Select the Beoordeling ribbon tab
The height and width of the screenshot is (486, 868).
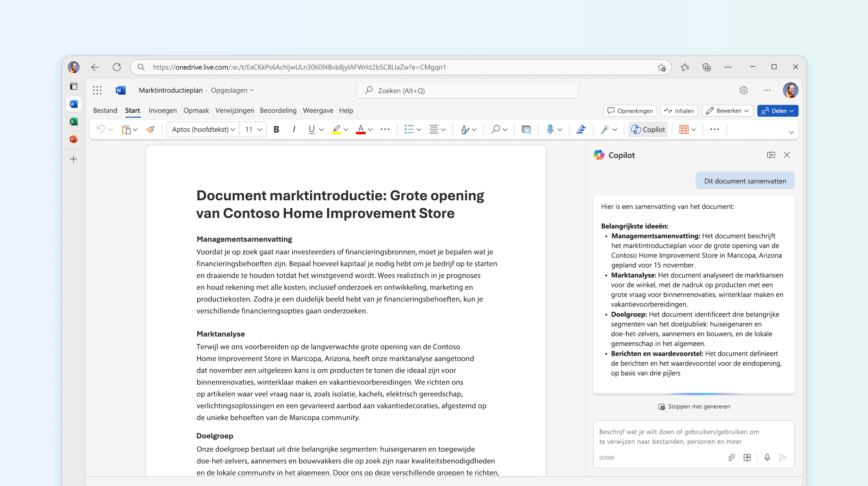click(278, 110)
